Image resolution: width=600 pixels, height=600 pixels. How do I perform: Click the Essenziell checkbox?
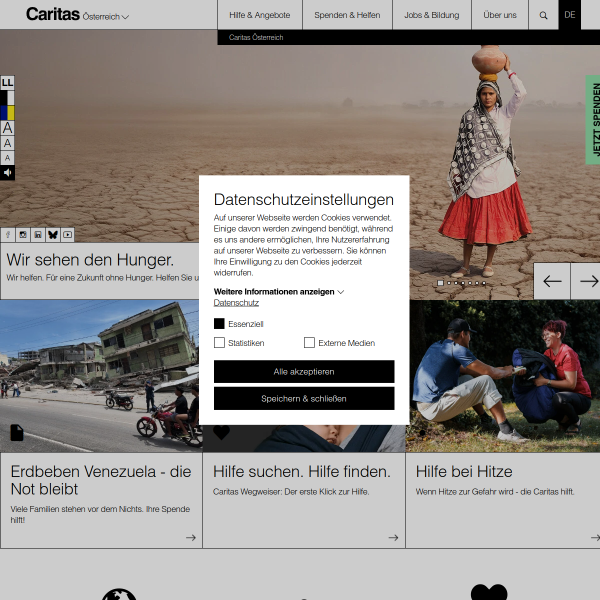click(219, 324)
